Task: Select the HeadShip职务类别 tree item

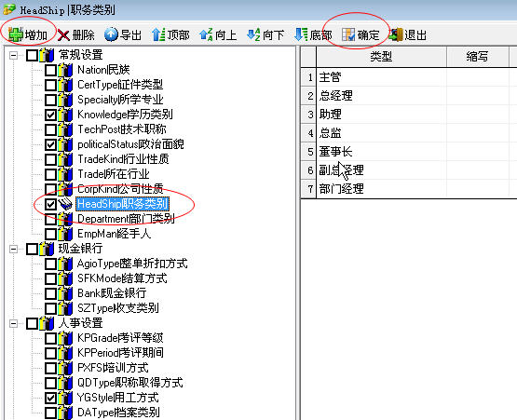Action: 123,204
